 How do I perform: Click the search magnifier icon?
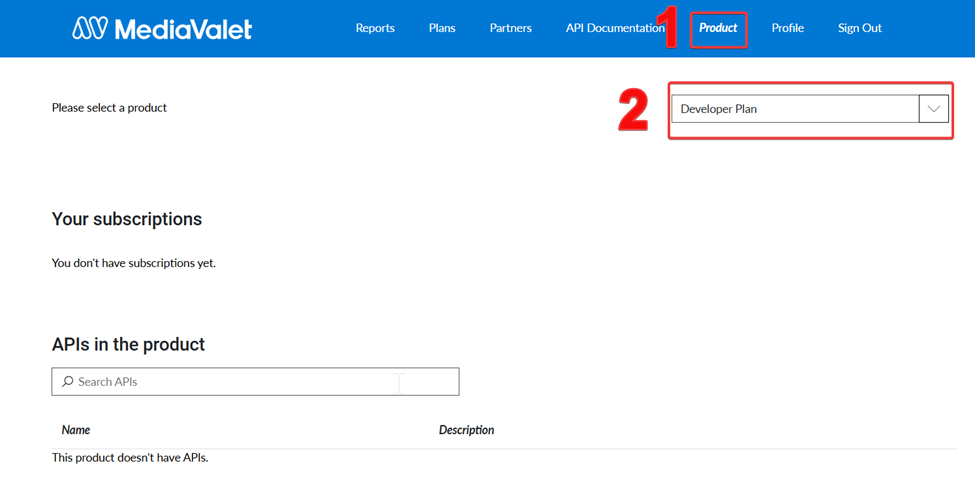67,381
